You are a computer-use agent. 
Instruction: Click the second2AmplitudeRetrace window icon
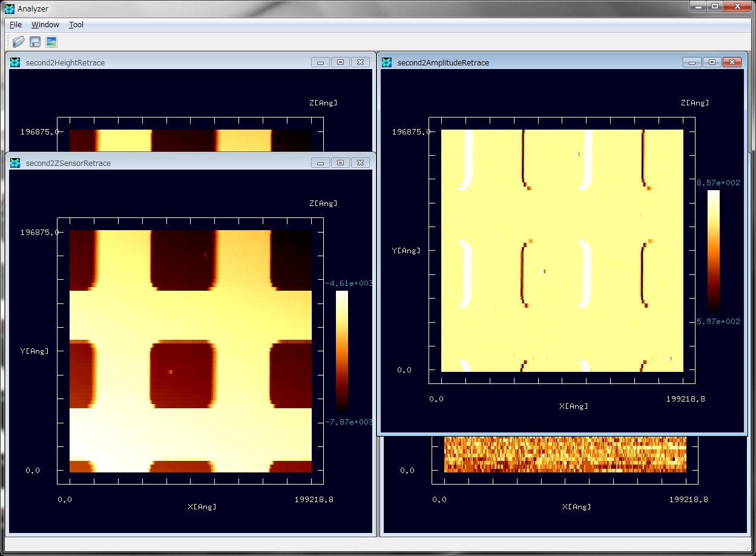[x=387, y=62]
